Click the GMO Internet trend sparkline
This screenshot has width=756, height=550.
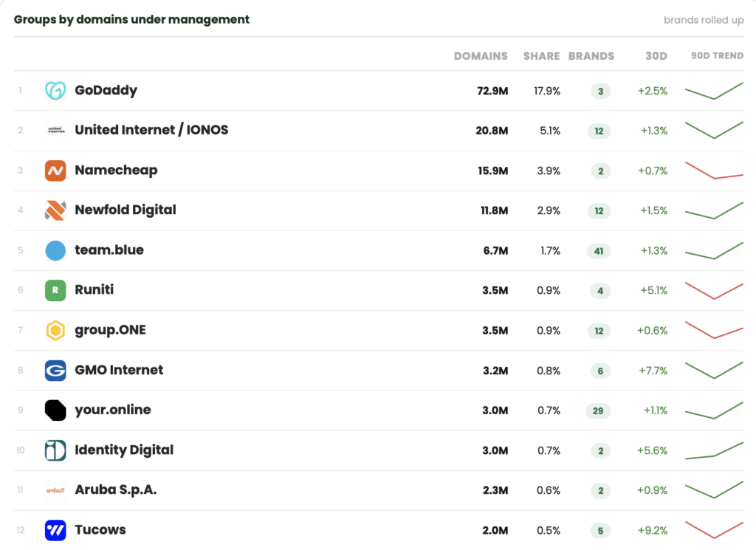coord(714,370)
